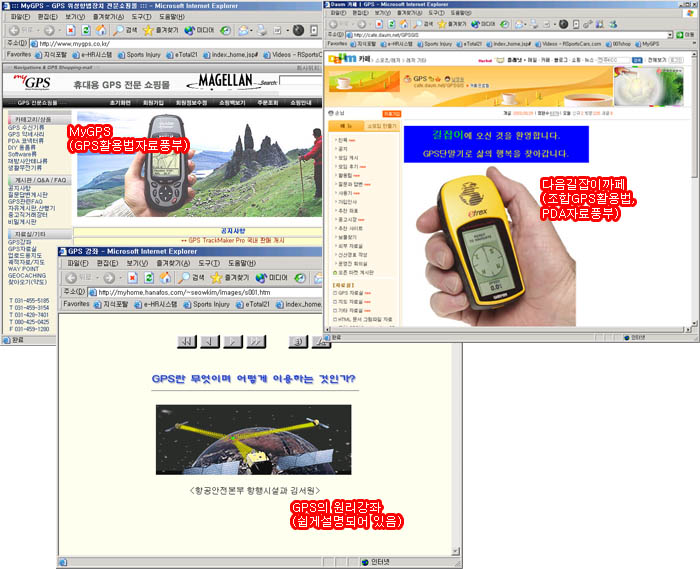This screenshot has height=569, width=700.
Task: Open Back history dropdown in GPS 강좌 window
Action: (x=99, y=277)
